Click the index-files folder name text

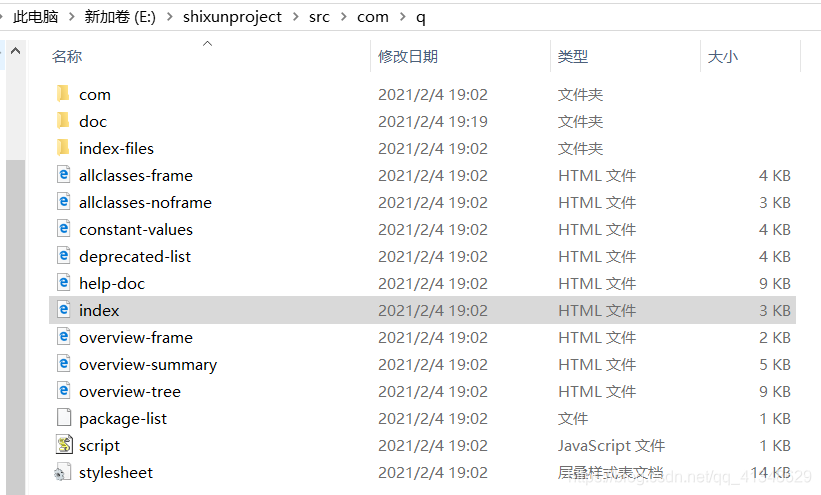point(116,149)
